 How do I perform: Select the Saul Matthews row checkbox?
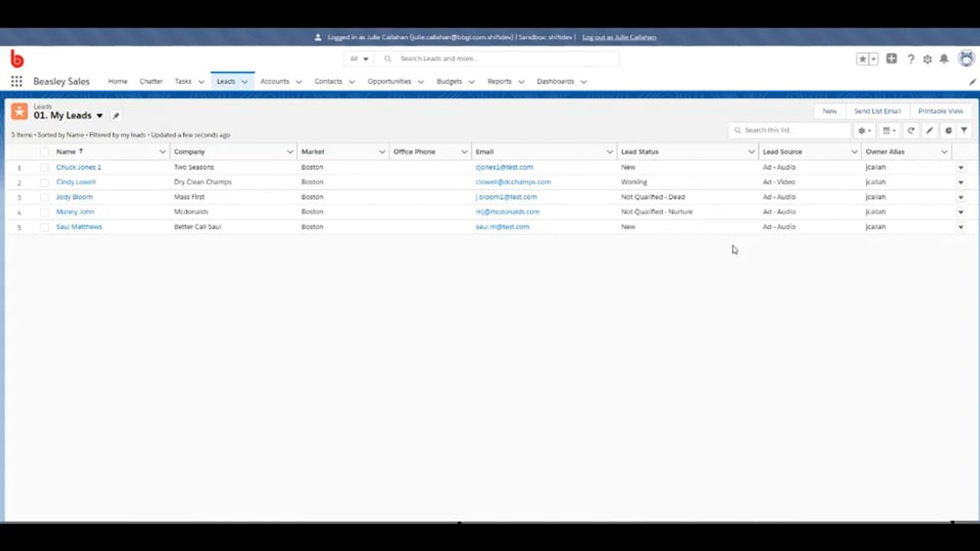pos(44,227)
